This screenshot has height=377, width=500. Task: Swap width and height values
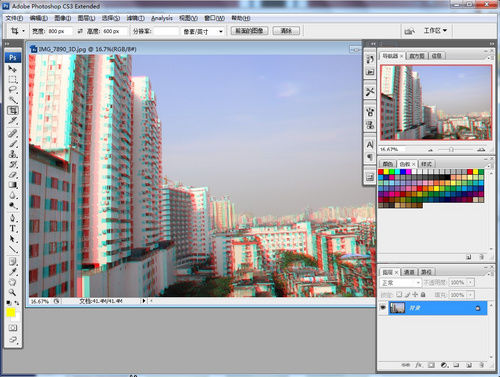pyautogui.click(x=80, y=31)
